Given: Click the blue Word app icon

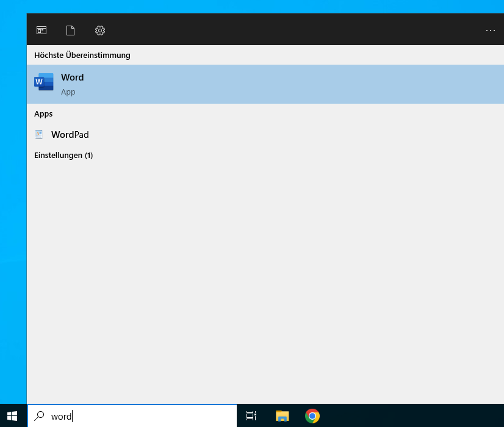Looking at the screenshot, I should point(44,82).
